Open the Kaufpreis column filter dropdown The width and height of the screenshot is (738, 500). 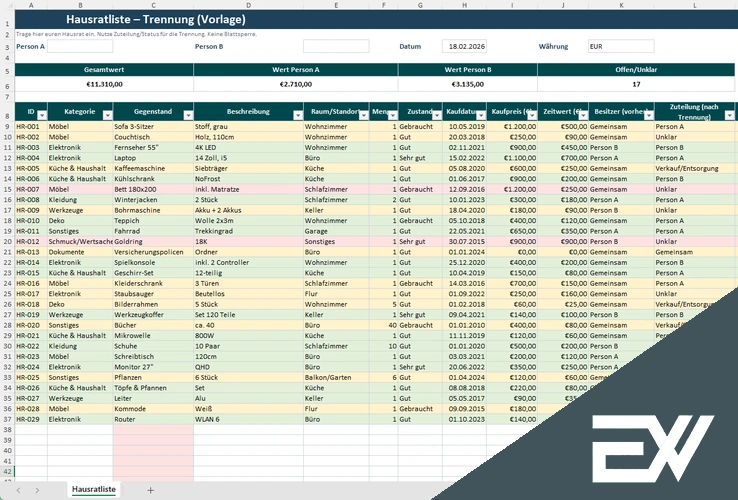click(x=532, y=115)
